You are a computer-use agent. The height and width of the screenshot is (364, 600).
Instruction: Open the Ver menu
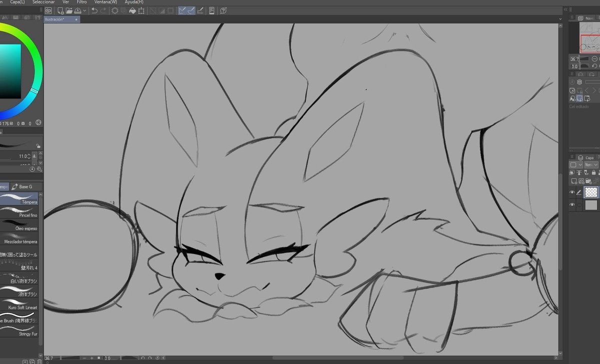[65, 2]
